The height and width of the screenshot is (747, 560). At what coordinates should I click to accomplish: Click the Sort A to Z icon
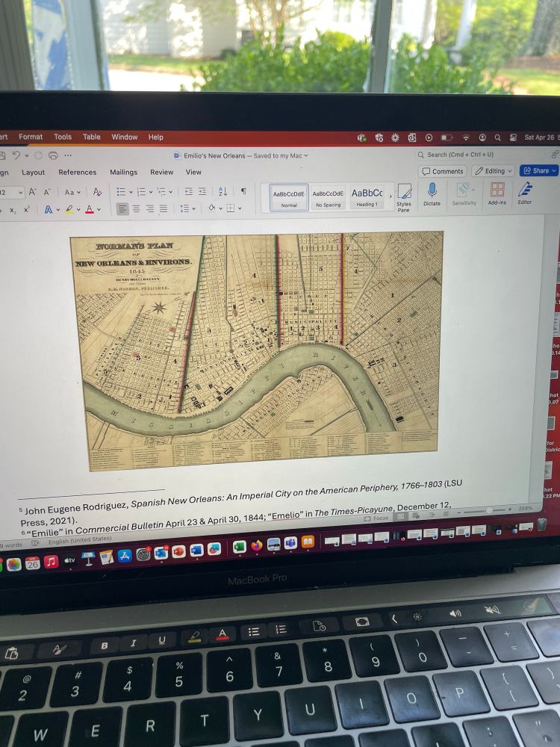[223, 191]
